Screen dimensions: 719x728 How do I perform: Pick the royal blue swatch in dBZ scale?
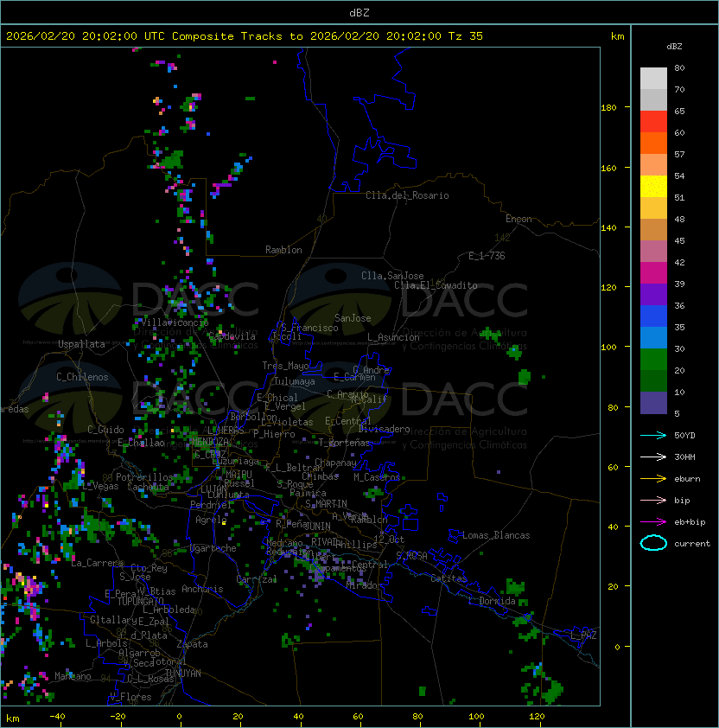coord(653,316)
